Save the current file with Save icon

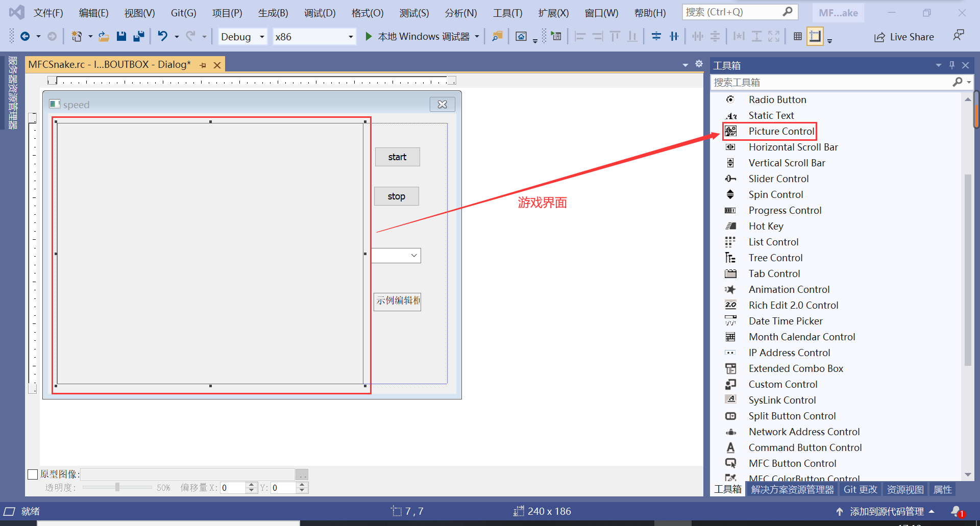121,36
